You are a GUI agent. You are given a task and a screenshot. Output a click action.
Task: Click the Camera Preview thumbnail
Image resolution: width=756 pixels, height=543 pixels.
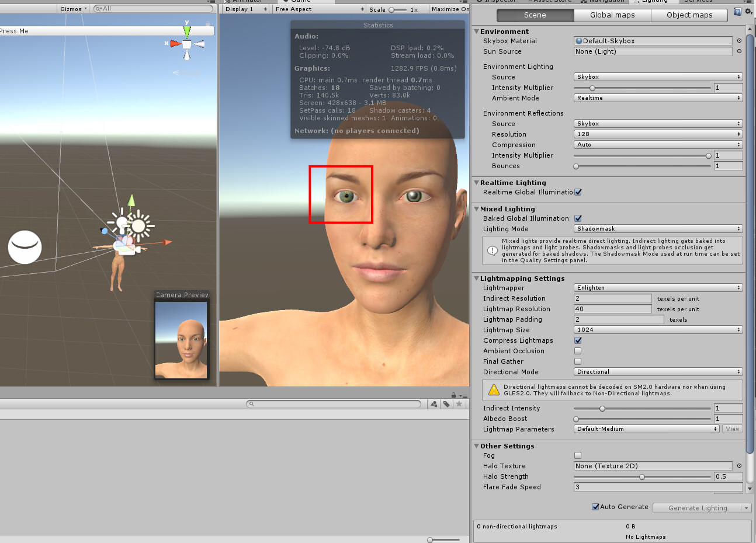click(x=181, y=339)
